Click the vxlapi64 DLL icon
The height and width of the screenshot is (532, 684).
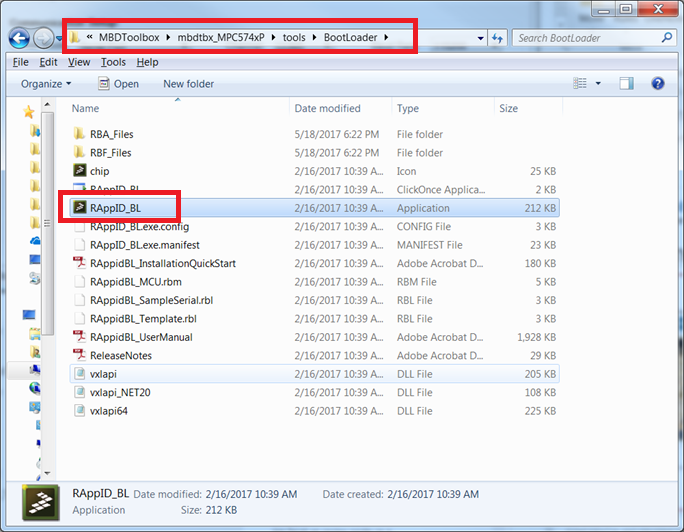point(79,410)
